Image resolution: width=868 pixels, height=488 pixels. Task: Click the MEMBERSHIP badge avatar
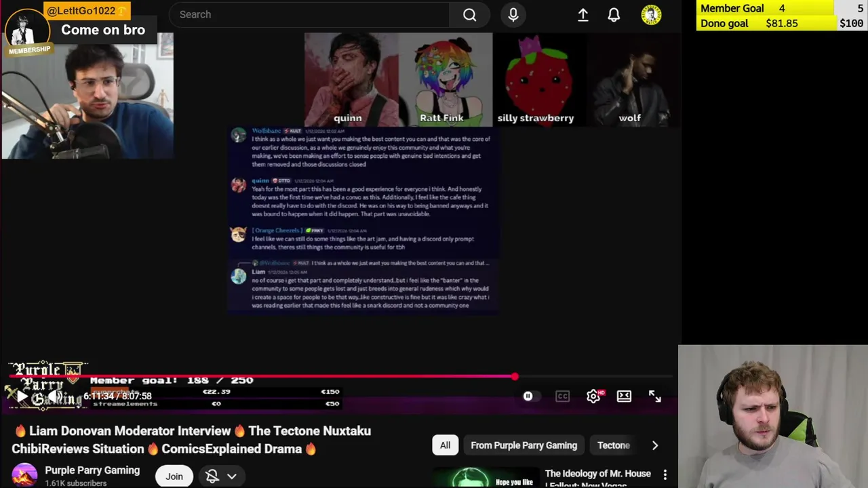click(28, 31)
